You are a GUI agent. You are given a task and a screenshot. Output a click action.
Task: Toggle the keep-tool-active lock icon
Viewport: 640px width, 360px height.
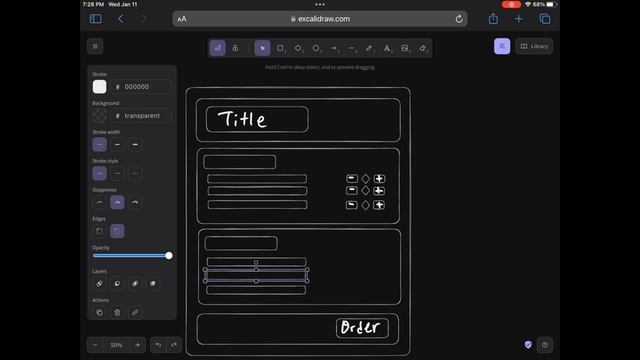235,48
